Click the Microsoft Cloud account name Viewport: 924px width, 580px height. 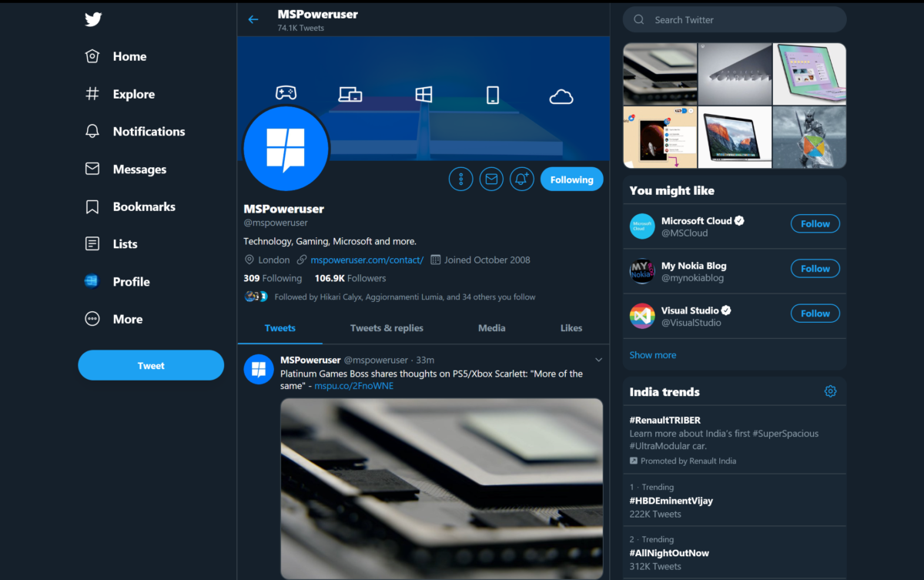697,221
